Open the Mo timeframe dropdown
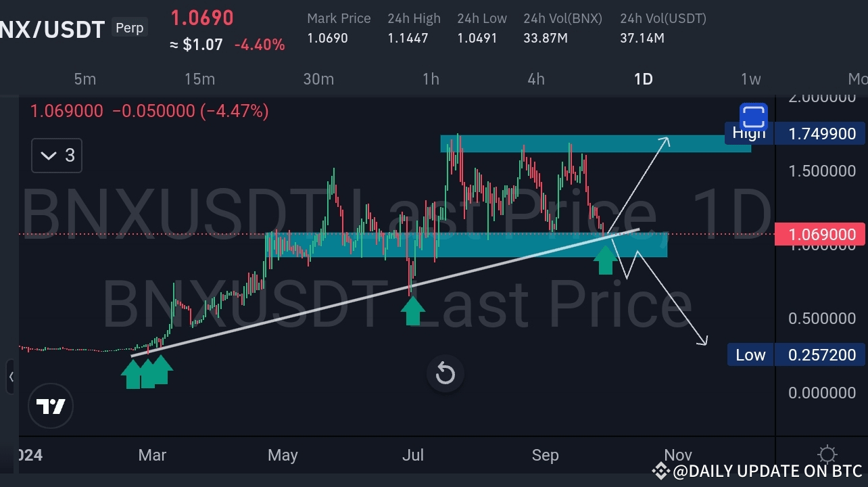 (859, 79)
